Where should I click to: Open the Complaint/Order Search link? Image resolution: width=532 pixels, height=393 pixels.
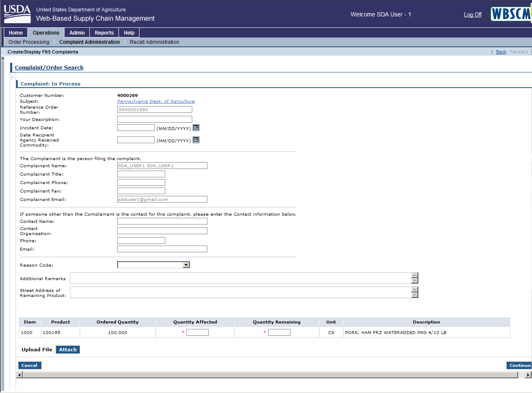49,67
